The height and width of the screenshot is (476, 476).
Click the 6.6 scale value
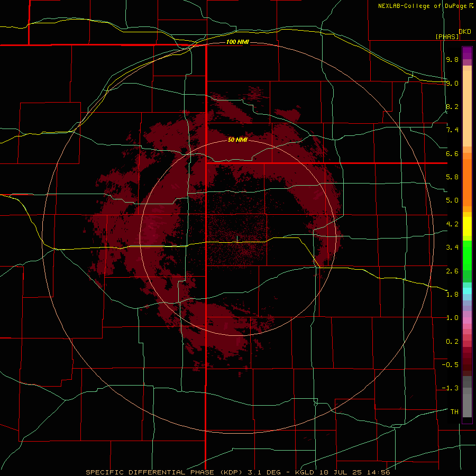[x=452, y=153]
